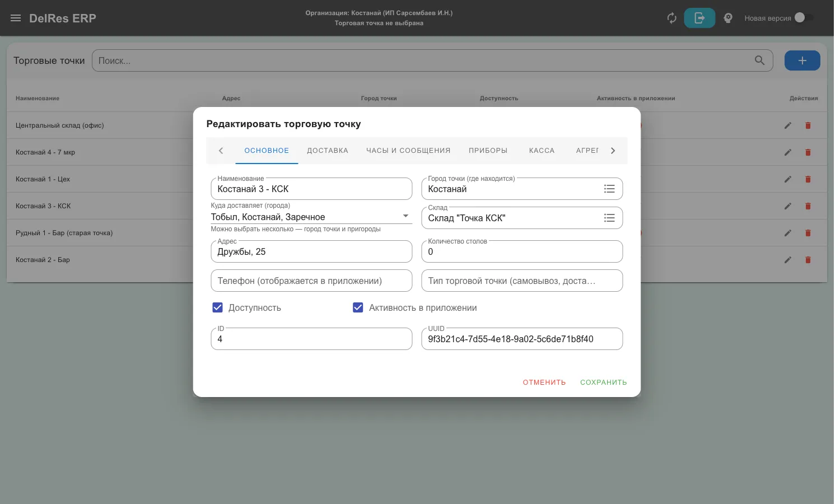Delete the Костанай 4 - 7 мкр row
840x504 pixels.
tap(808, 152)
